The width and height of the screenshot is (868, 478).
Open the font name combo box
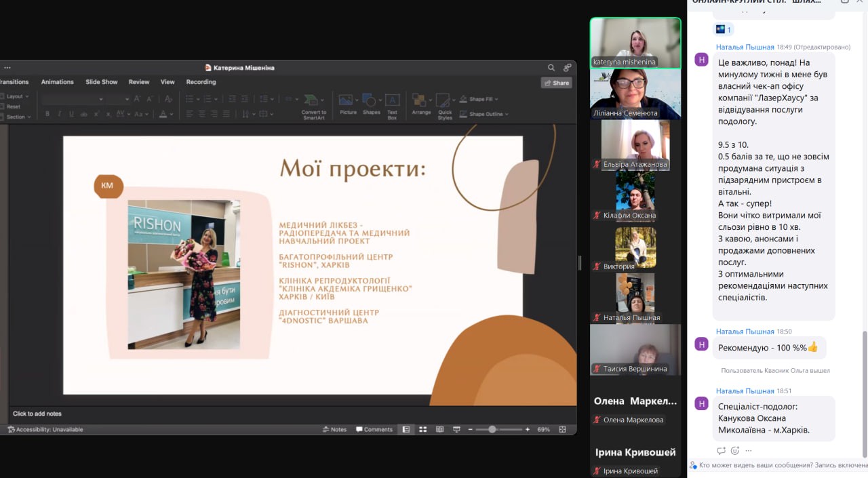coord(72,99)
